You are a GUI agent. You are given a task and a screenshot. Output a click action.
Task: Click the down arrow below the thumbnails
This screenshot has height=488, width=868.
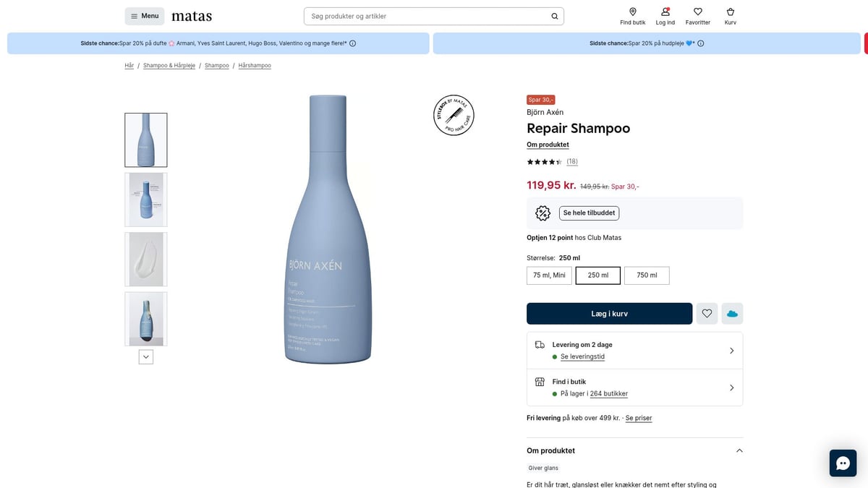click(145, 356)
